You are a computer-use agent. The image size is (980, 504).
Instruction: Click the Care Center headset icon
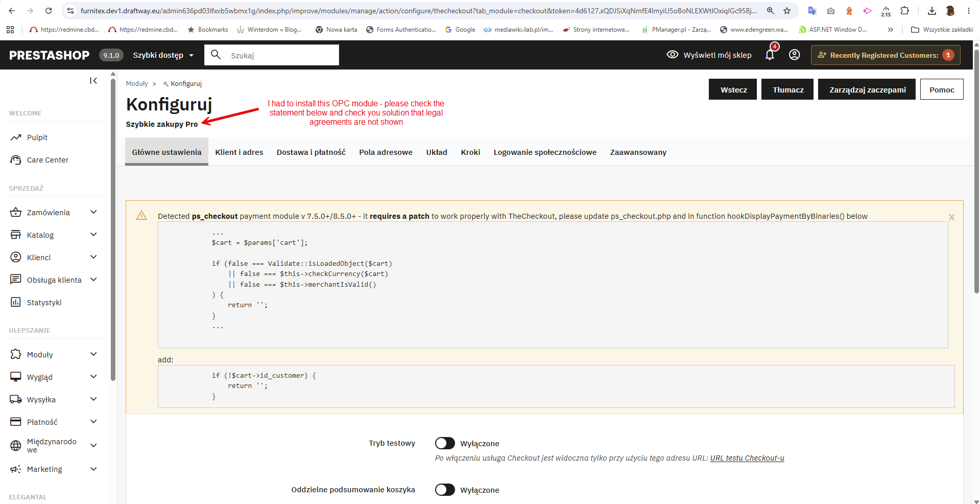pyautogui.click(x=16, y=160)
